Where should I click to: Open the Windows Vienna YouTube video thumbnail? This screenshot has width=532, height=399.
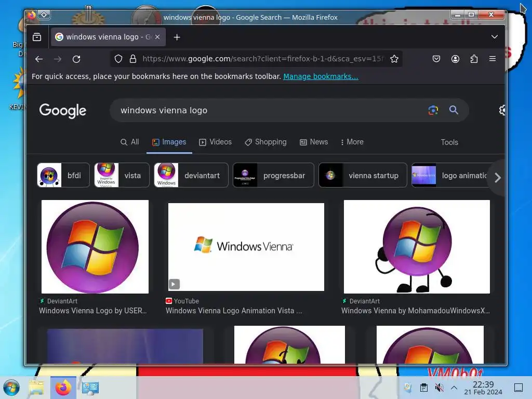tap(246, 247)
